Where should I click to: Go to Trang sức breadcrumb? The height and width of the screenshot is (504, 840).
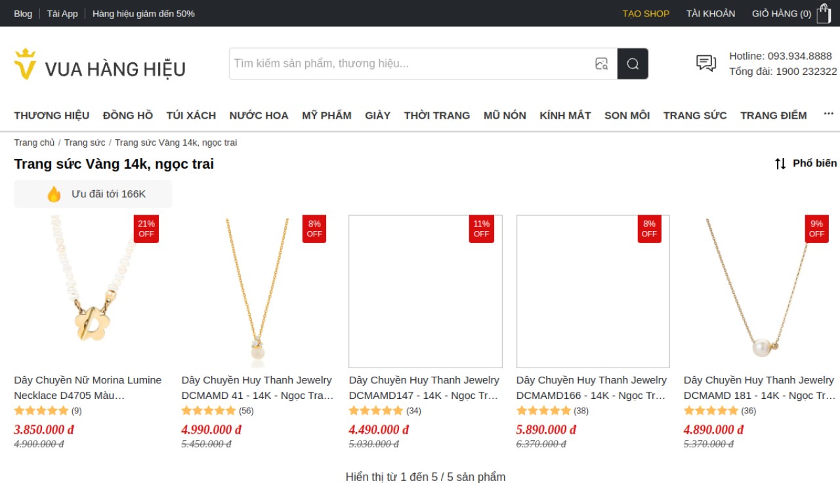[x=85, y=142]
